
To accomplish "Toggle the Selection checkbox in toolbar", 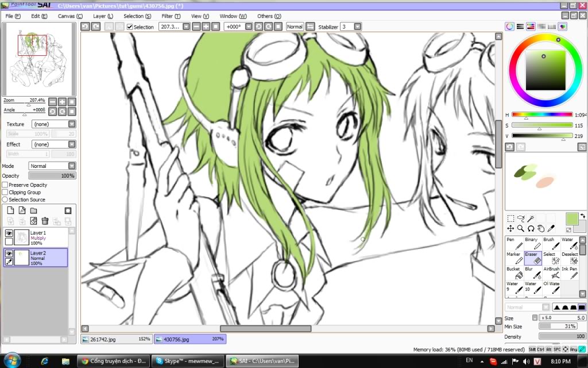I will coord(130,27).
